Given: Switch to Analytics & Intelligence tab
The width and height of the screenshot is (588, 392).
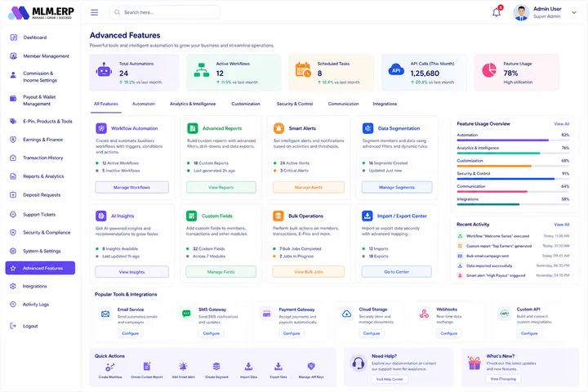Looking at the screenshot, I should click(x=193, y=104).
